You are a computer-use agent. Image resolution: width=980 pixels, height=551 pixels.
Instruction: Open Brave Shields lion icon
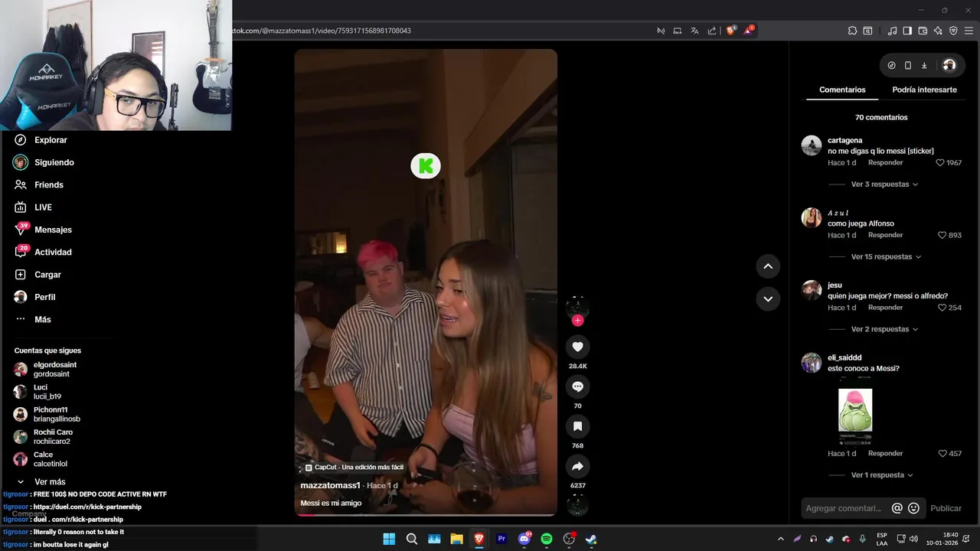730,31
